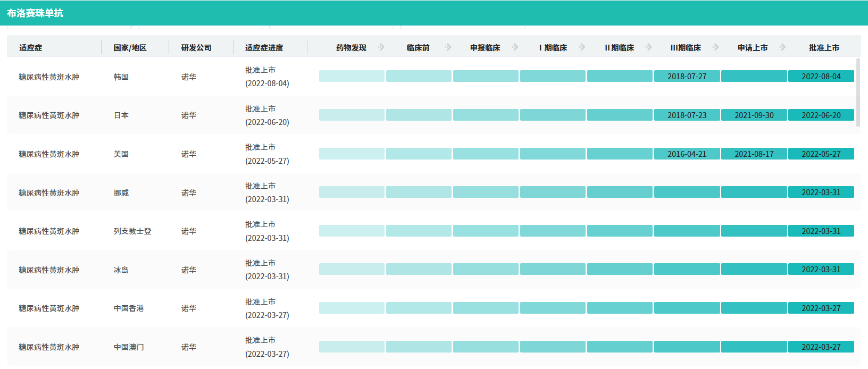This screenshot has width=868, height=369.
Task: Click the 药物发现 stage header
Action: pyautogui.click(x=352, y=48)
